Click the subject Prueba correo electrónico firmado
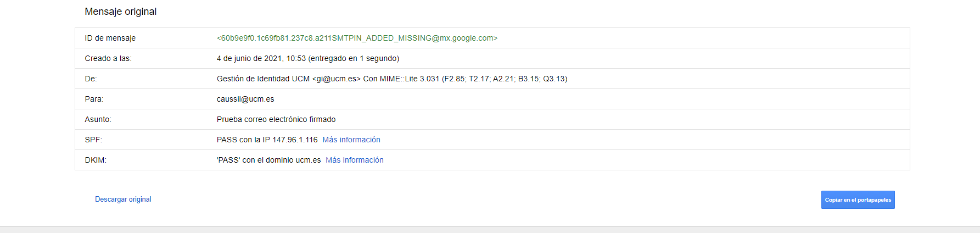Screen dimensions: 980x233 [x=276, y=119]
